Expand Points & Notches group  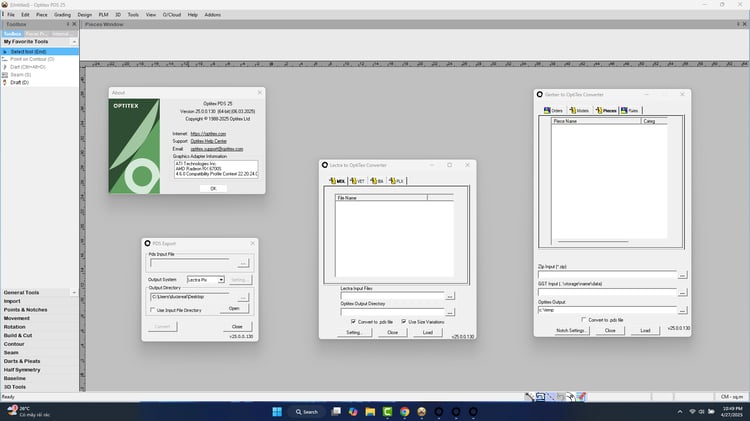pos(39,310)
